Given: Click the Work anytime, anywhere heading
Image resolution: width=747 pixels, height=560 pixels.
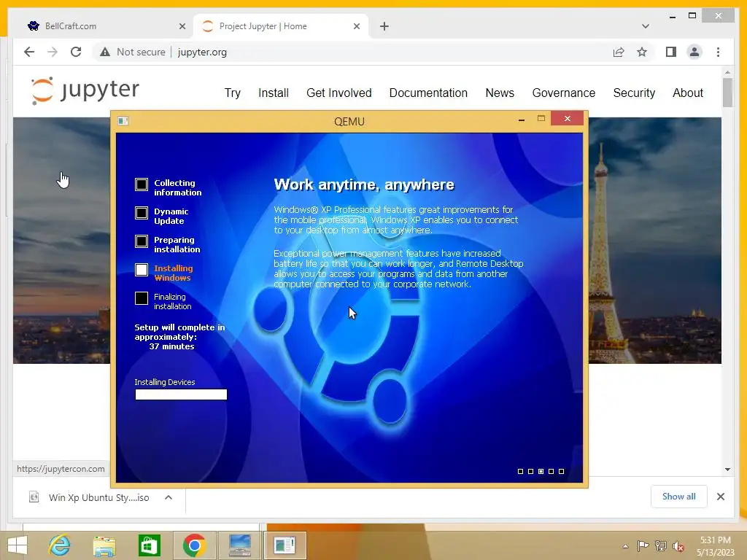Looking at the screenshot, I should coord(364,184).
